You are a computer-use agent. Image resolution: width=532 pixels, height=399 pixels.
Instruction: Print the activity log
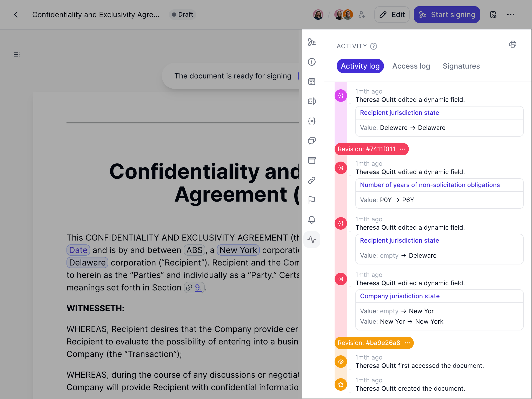[x=513, y=44]
